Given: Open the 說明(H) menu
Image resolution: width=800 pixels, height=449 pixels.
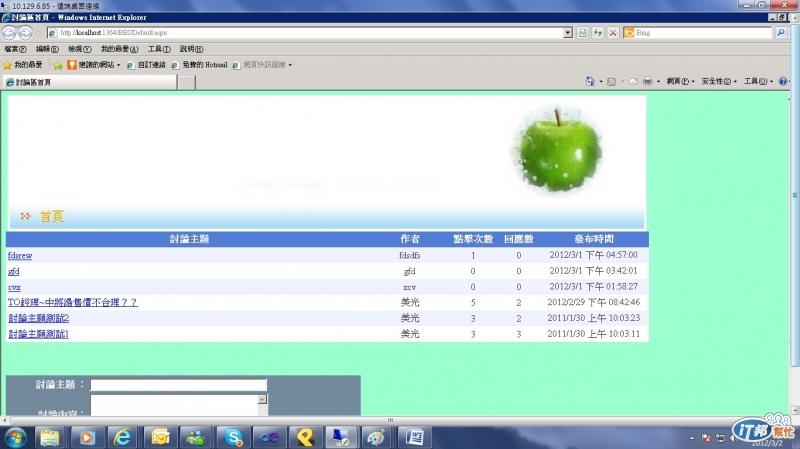Looking at the screenshot, I should 191,49.
